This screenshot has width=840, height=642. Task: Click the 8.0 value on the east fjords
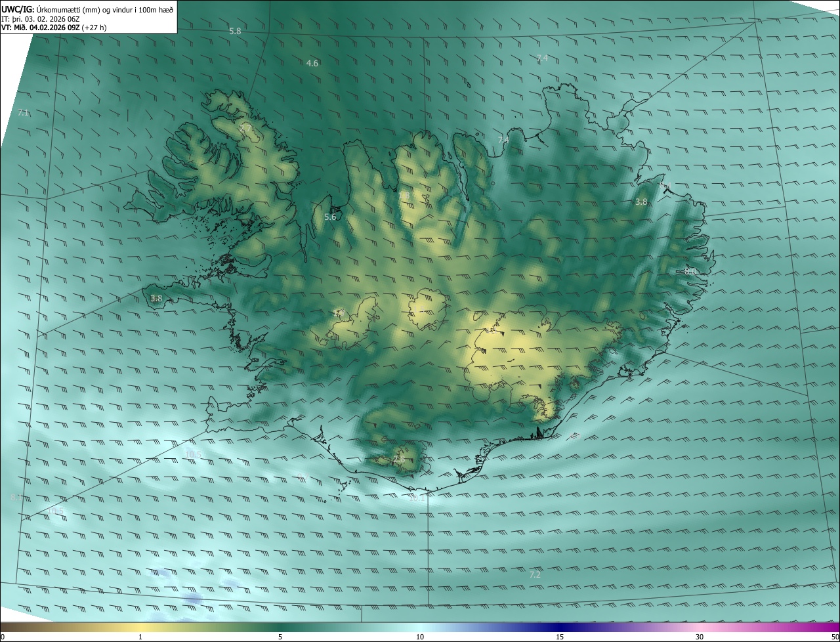pos(690,270)
